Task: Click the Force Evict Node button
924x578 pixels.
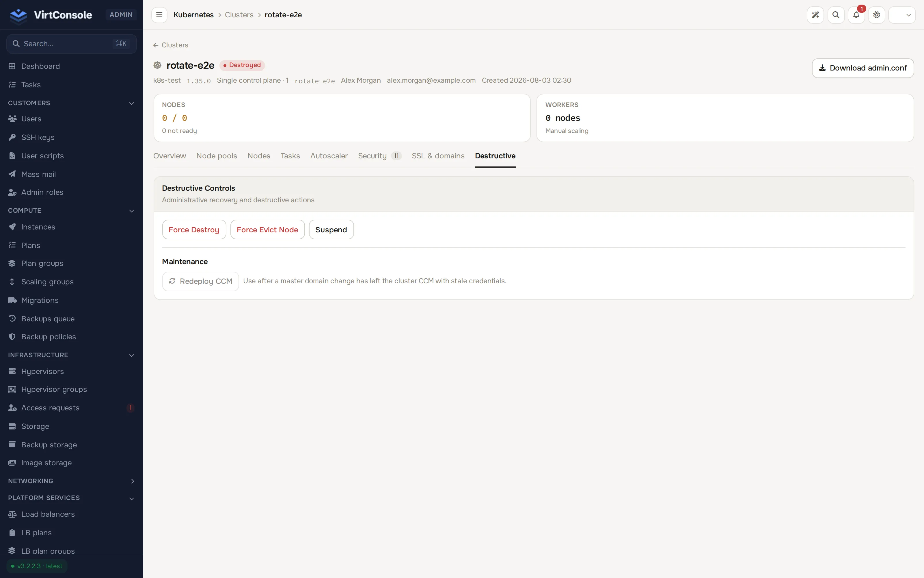Action: pyautogui.click(x=267, y=230)
